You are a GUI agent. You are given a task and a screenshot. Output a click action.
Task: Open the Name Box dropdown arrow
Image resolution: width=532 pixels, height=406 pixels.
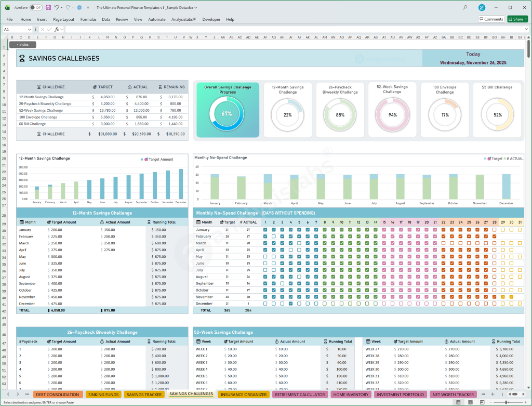30,30
